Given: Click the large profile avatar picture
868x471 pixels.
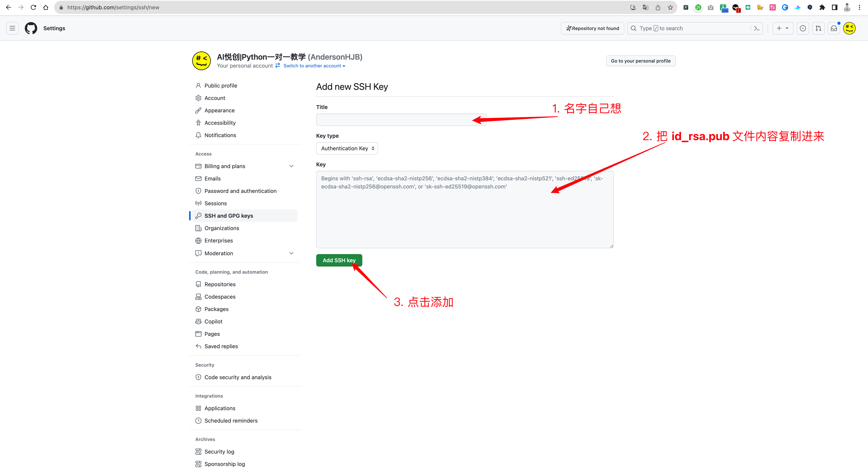Looking at the screenshot, I should point(201,61).
